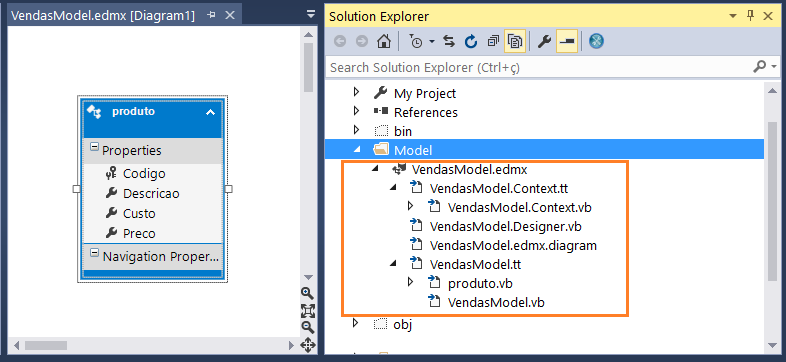
Task: Select the References tree item
Action: tap(426, 112)
